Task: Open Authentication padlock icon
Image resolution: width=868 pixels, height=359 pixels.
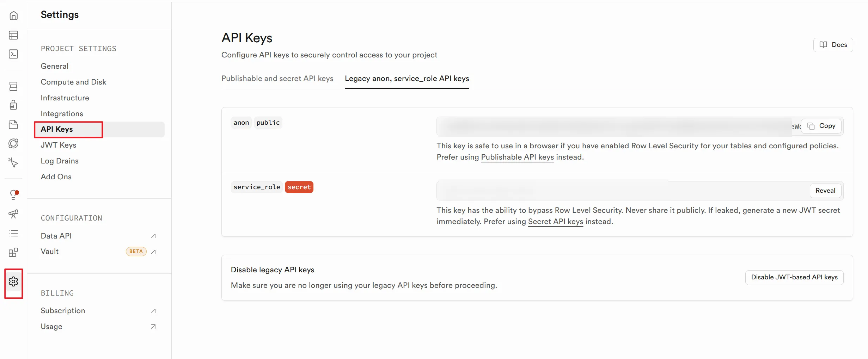Action: (x=13, y=105)
